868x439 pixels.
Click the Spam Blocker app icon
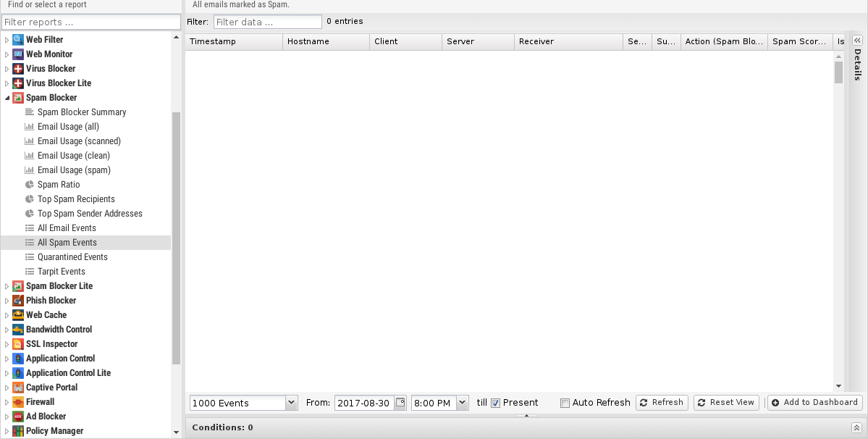click(18, 98)
